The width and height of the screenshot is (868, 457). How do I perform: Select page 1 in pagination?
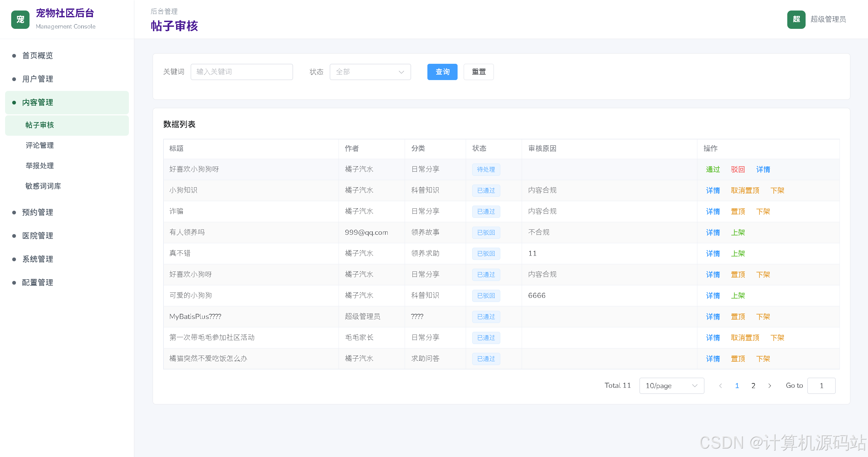[x=737, y=386]
